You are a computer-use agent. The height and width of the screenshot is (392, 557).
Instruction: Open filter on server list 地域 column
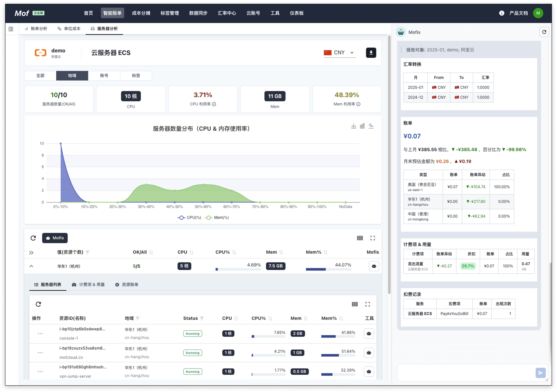click(x=138, y=318)
